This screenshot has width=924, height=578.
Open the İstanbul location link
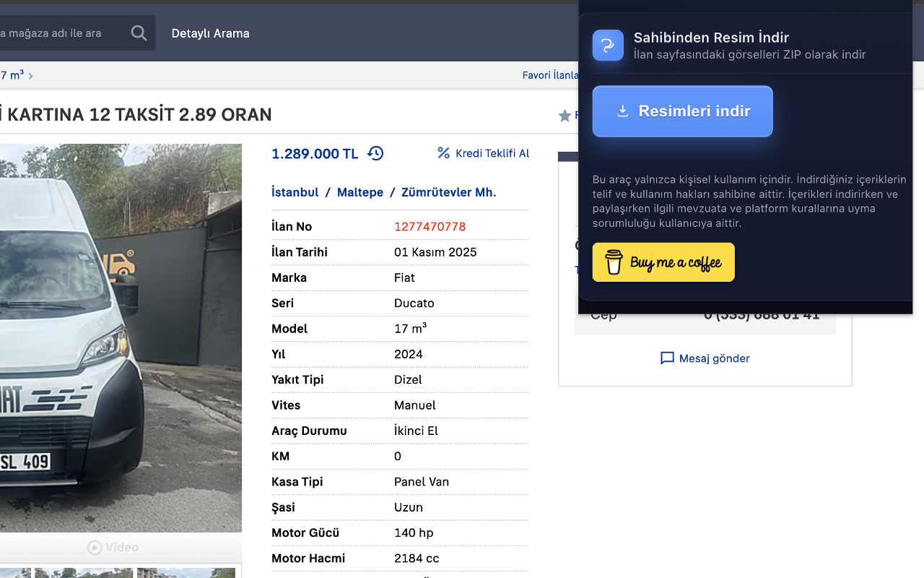295,192
